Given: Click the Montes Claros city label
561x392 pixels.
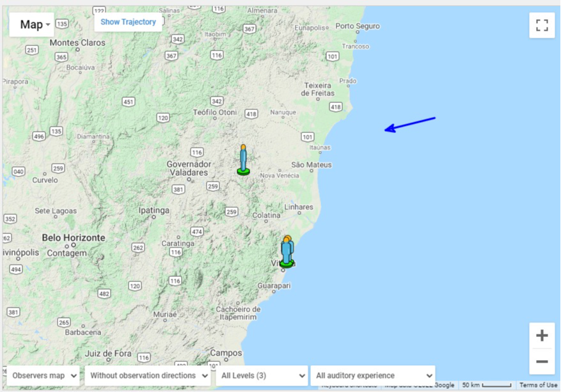Looking at the screenshot, I should tap(77, 43).
